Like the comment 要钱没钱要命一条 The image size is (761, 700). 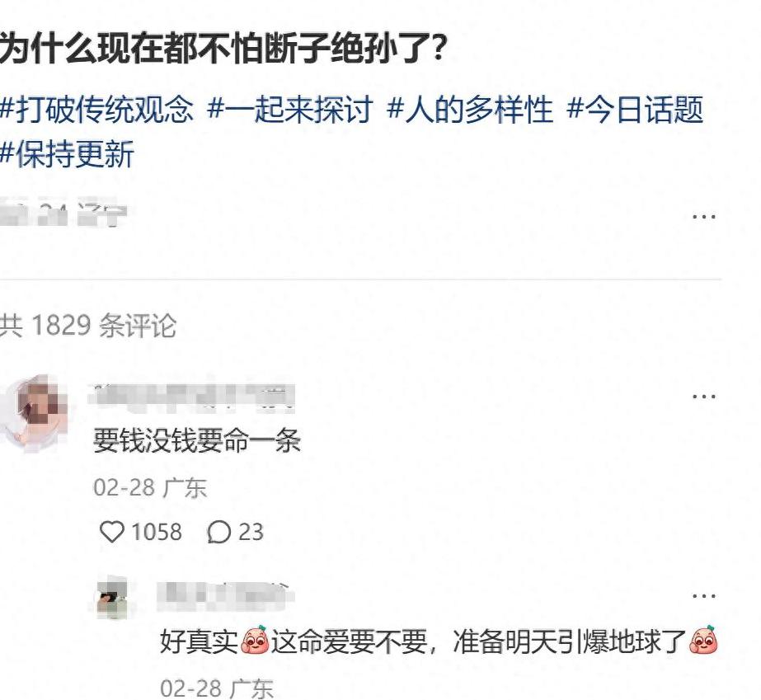click(x=112, y=532)
